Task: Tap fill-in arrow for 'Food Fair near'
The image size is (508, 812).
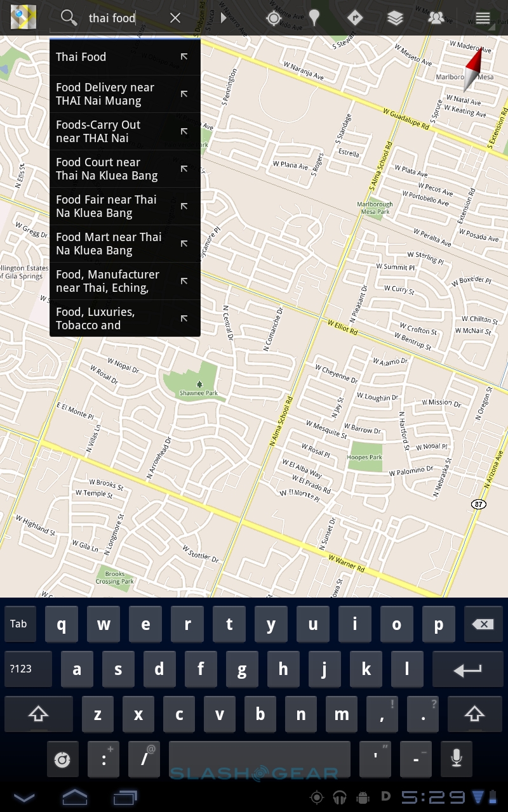Action: pos(184,206)
